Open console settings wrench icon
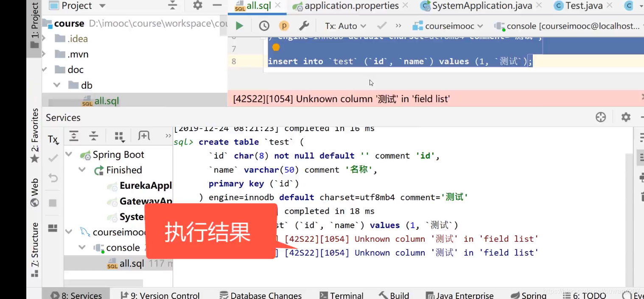 304,26
